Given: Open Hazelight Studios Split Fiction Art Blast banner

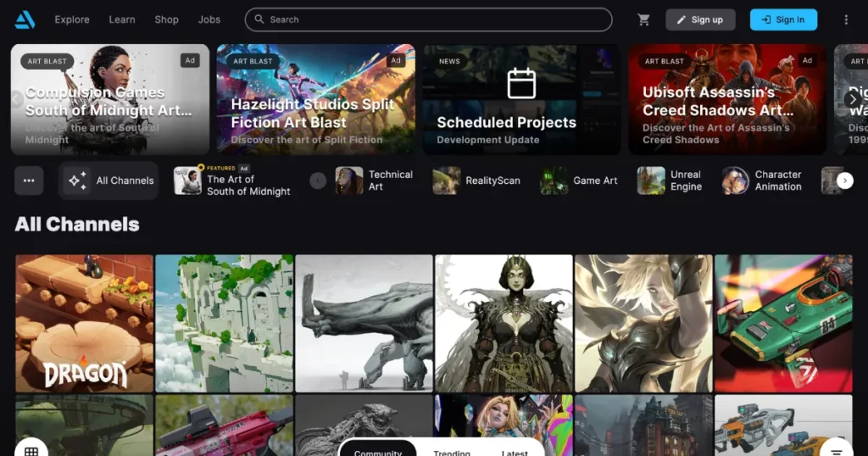Looking at the screenshot, I should pyautogui.click(x=315, y=99).
